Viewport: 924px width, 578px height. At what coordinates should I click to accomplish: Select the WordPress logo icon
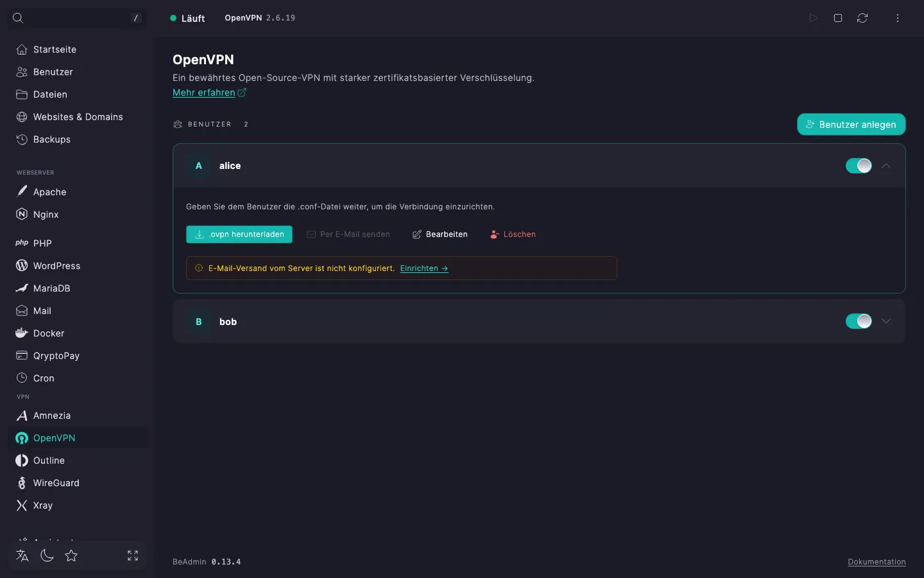[22, 266]
